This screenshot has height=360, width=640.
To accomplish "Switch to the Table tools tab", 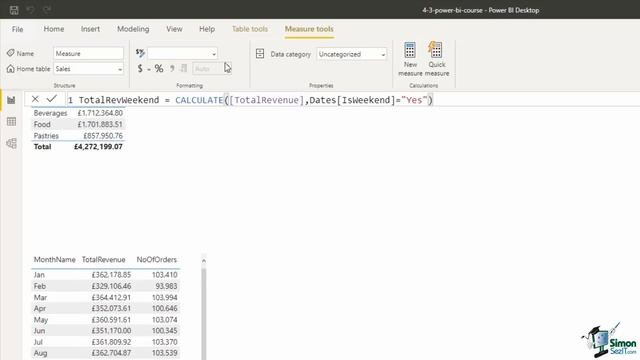I will (x=250, y=29).
